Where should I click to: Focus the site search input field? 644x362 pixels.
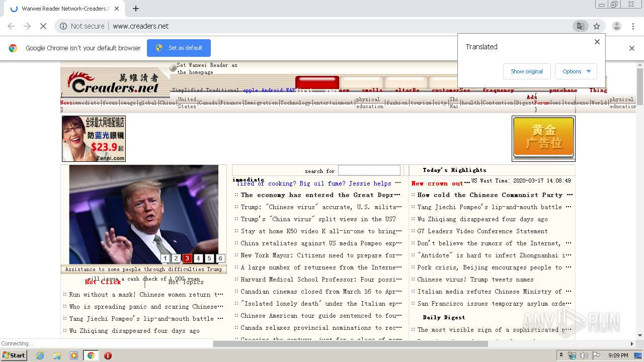[369, 170]
